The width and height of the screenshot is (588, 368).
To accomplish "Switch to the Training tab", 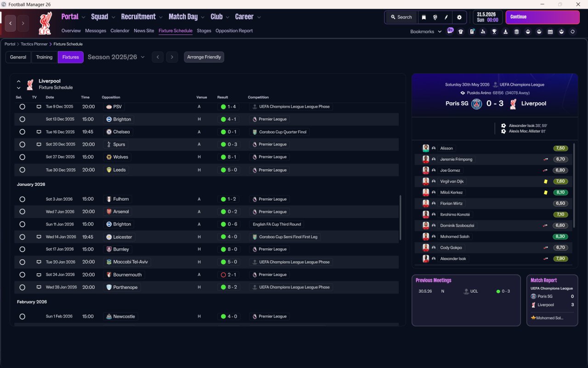I will 44,57.
